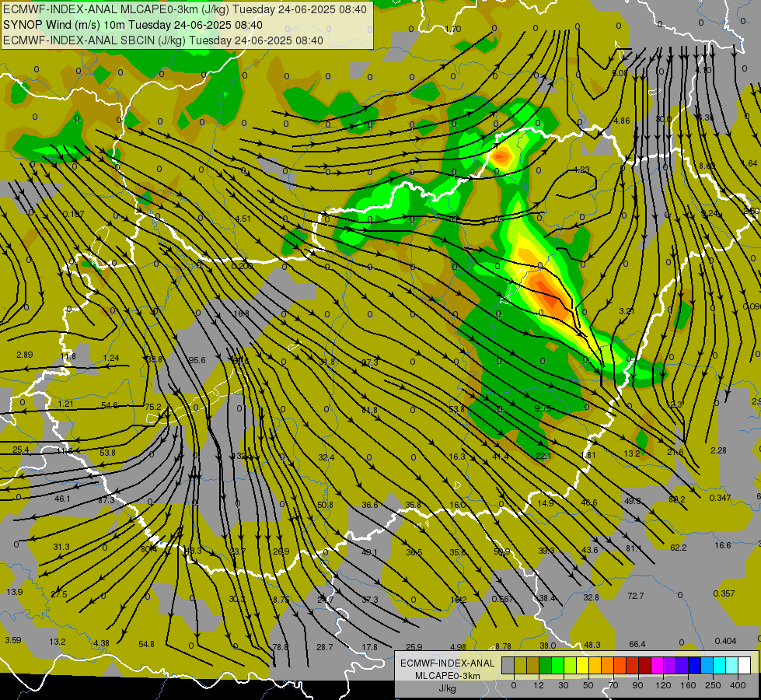Click the map value 4.38
This screenshot has height=700, width=761.
tap(101, 643)
